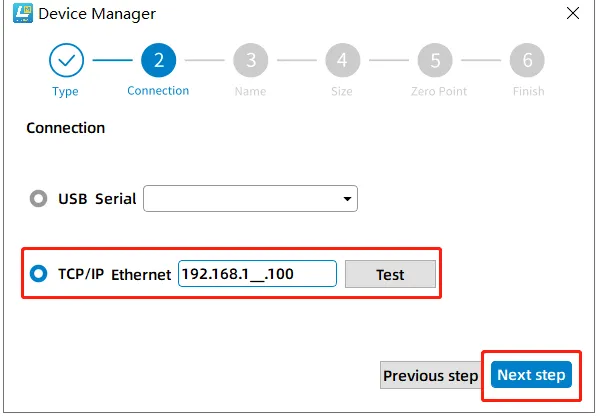601x418 pixels.
Task: Click the Name step label
Action: tap(250, 91)
